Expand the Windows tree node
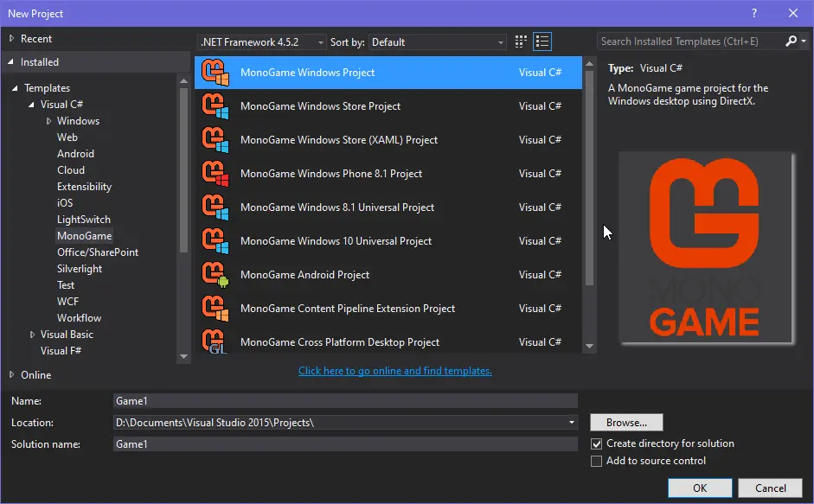Screen dimensions: 814x504 tap(48, 121)
